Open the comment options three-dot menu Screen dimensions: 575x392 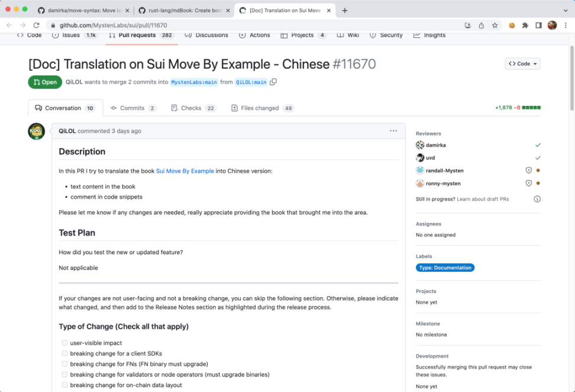(x=393, y=131)
